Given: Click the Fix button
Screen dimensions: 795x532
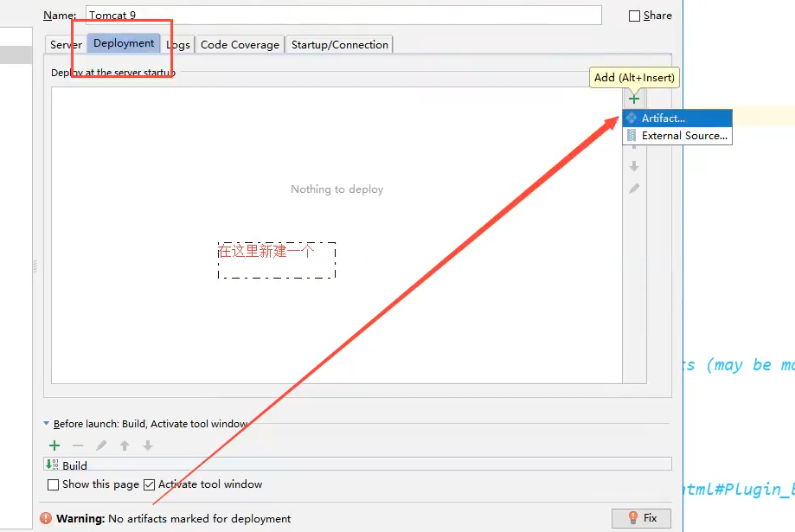Looking at the screenshot, I should pos(641,518).
